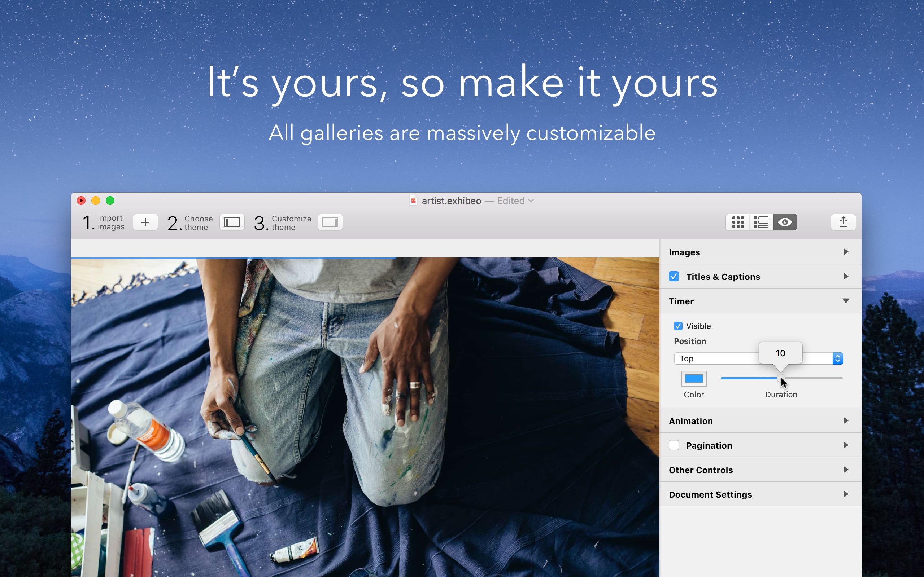Open the share export button
The height and width of the screenshot is (577, 924).
point(843,222)
